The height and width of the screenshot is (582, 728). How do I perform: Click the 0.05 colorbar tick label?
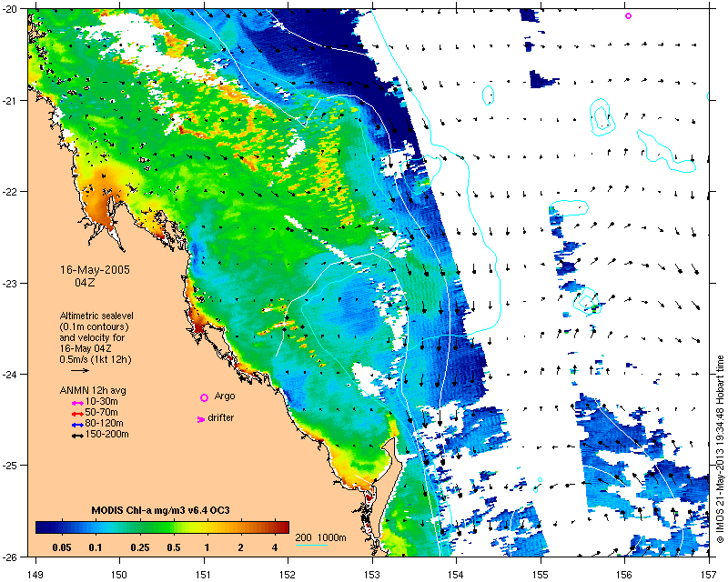pyautogui.click(x=62, y=547)
